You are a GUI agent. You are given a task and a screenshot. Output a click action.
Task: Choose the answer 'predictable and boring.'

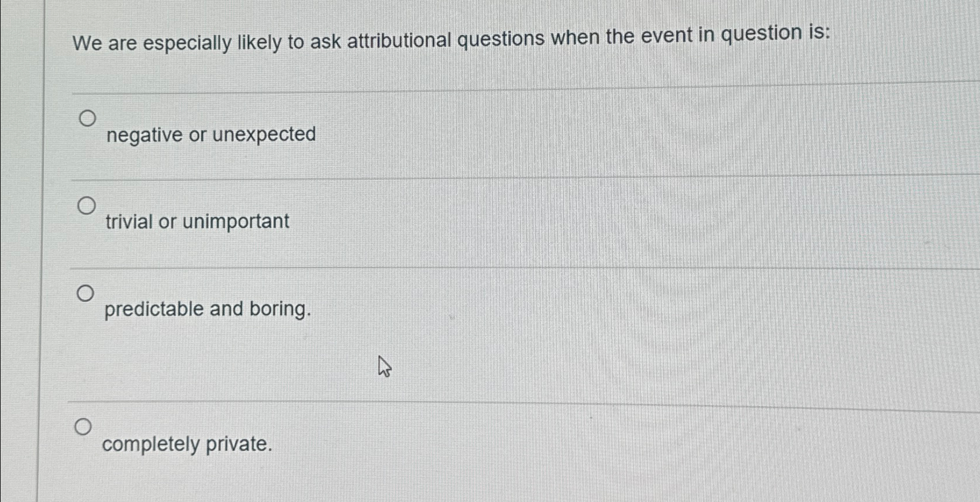tap(206, 309)
